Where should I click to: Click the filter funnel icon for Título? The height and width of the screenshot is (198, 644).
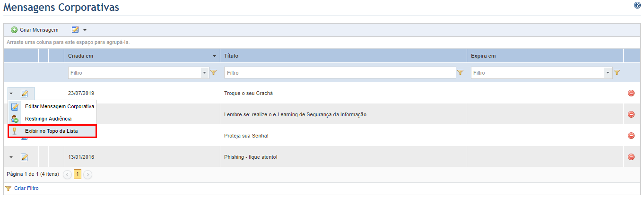[x=460, y=73]
